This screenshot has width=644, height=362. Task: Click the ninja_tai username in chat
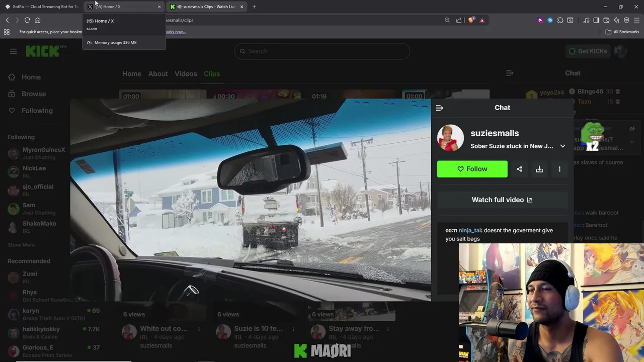(470, 230)
